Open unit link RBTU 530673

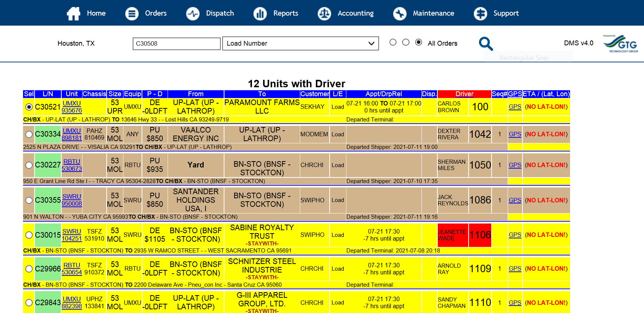pos(72,165)
